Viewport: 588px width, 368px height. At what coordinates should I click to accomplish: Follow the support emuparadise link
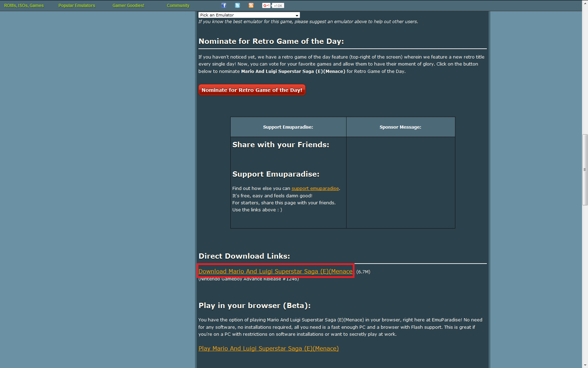click(315, 189)
